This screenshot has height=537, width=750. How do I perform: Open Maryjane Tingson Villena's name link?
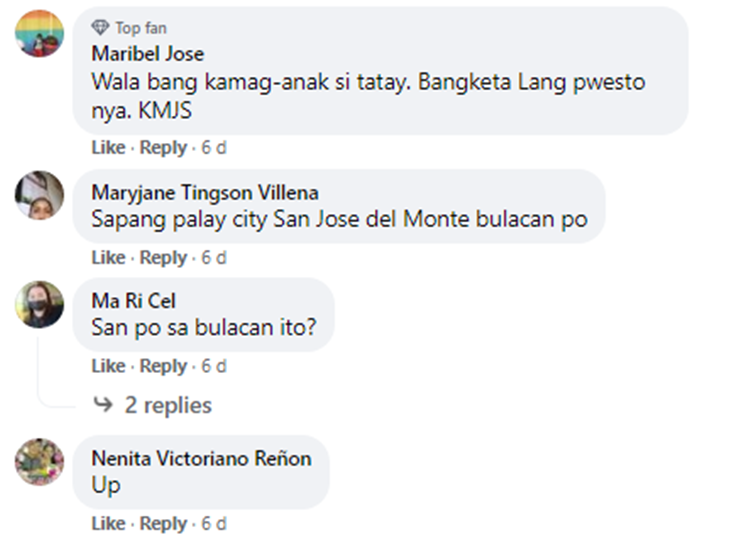click(205, 193)
